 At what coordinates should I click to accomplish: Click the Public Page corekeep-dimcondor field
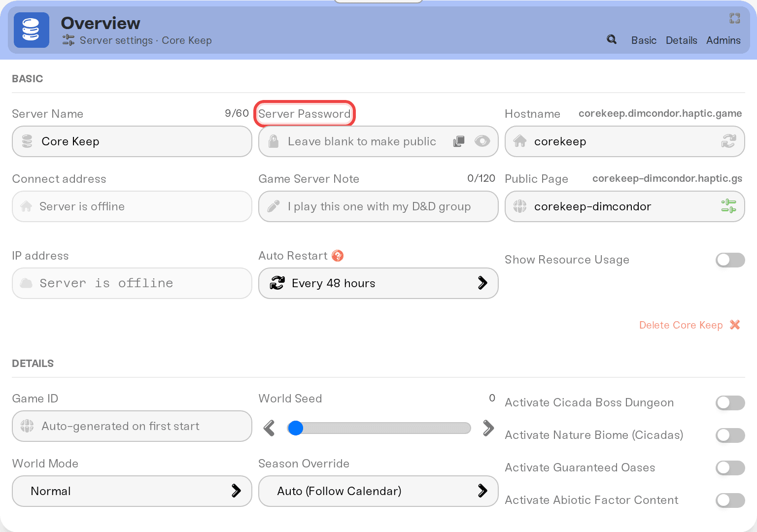click(x=625, y=206)
